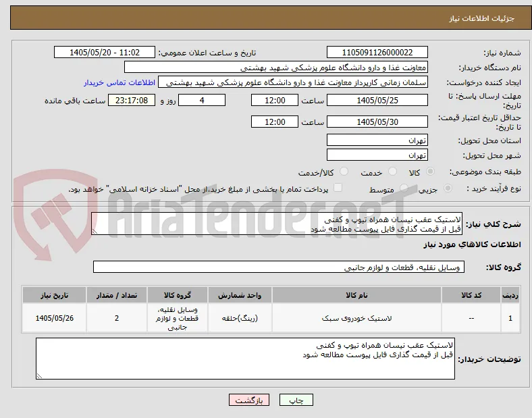Click the شرح کلی نیاز text area
Viewport: 532px width, 418px height.
point(277,224)
